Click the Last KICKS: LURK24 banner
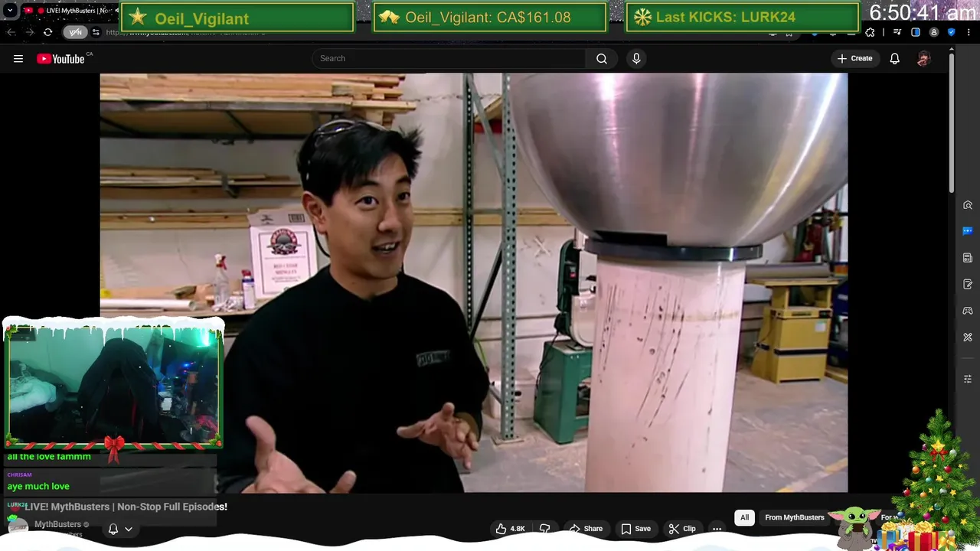 click(x=742, y=18)
